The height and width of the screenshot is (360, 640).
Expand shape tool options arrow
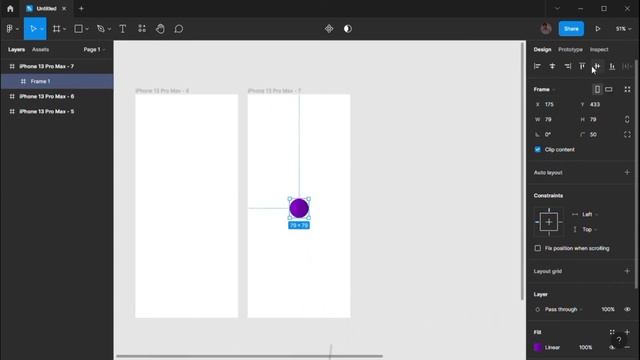pyautogui.click(x=87, y=29)
